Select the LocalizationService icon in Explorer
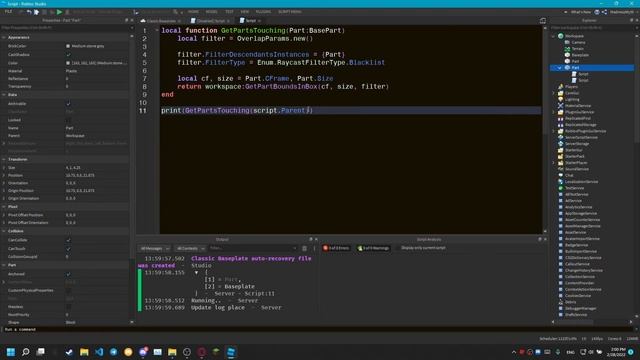 [561, 182]
